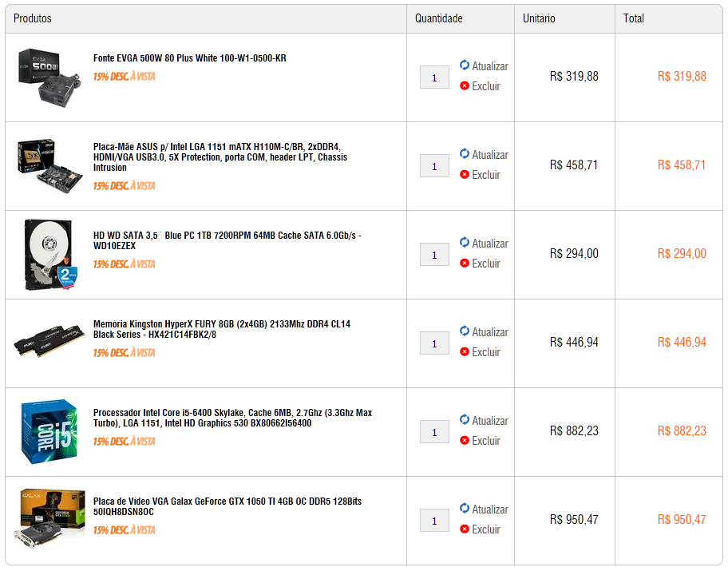Click the red Excluir icon for the Fonte EVGA row
Image resolution: width=728 pixels, height=567 pixels.
tap(465, 86)
